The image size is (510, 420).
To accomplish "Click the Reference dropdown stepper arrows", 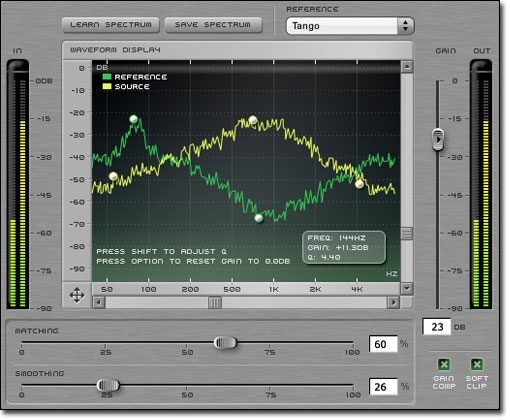I will pos(405,26).
